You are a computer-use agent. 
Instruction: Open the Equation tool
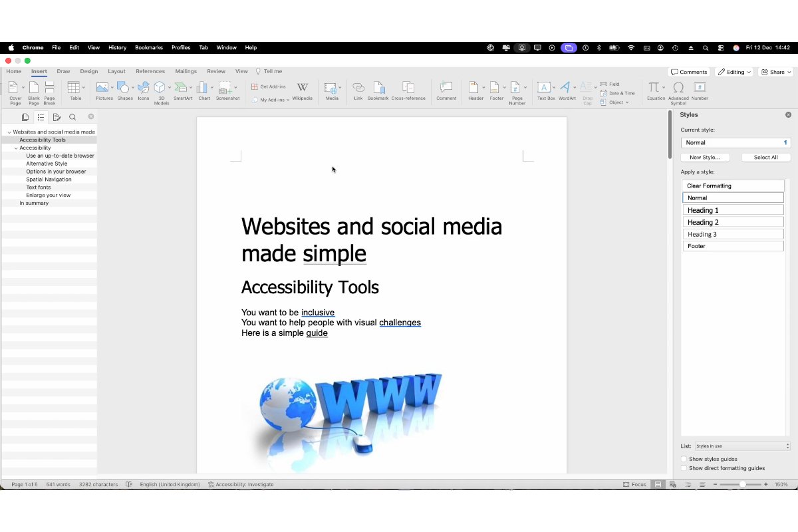pyautogui.click(x=654, y=90)
